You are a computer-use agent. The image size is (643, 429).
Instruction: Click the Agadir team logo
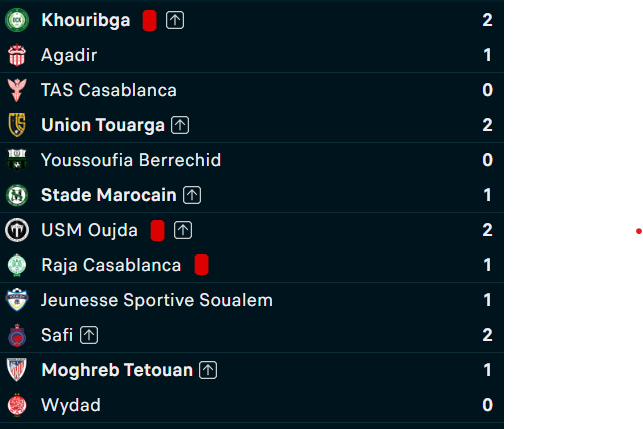[17, 55]
